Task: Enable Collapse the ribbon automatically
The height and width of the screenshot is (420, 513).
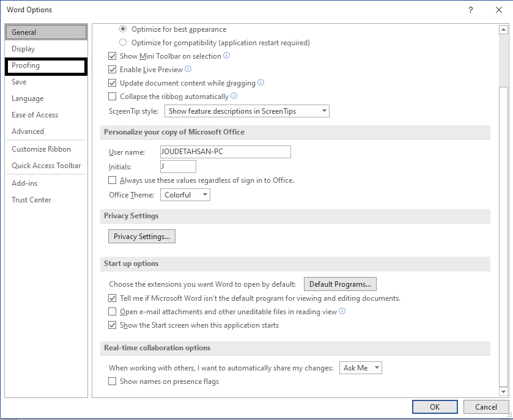Action: point(113,96)
